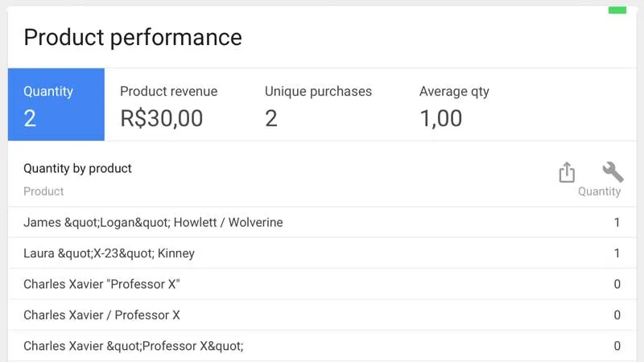Click the 1,00 average quantity value
Viewport: 644px width, 362px height.
(440, 118)
